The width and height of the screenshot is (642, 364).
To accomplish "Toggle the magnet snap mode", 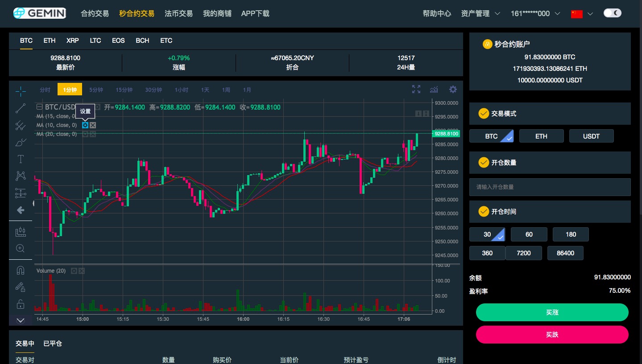I will point(21,270).
